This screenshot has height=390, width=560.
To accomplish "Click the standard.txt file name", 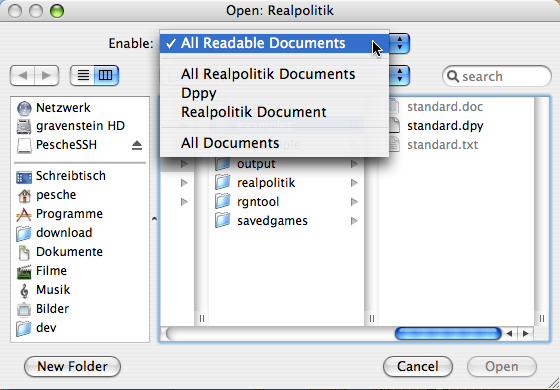I will point(442,145).
